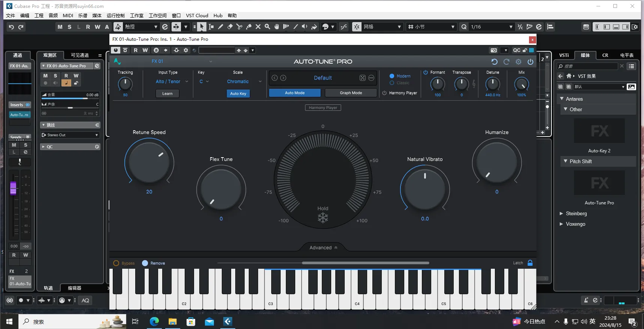Select Bypass keyboard mode radio
The height and width of the screenshot is (329, 644).
pyautogui.click(x=116, y=263)
